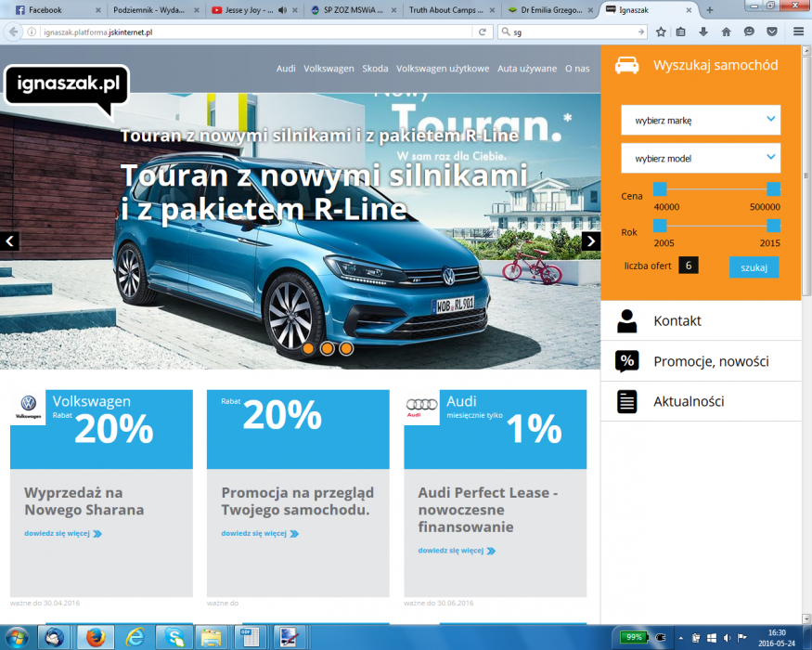
Task: Click the Volkswagen logo on promo card
Action: pyautogui.click(x=29, y=406)
